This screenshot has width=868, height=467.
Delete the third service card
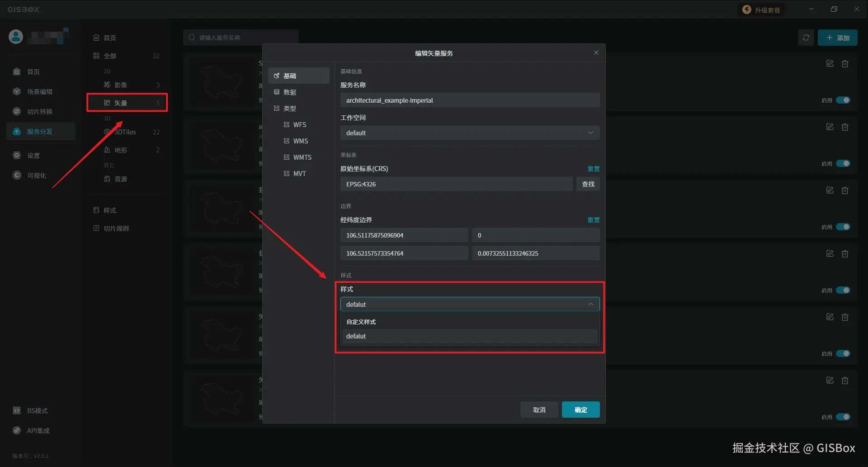point(844,190)
